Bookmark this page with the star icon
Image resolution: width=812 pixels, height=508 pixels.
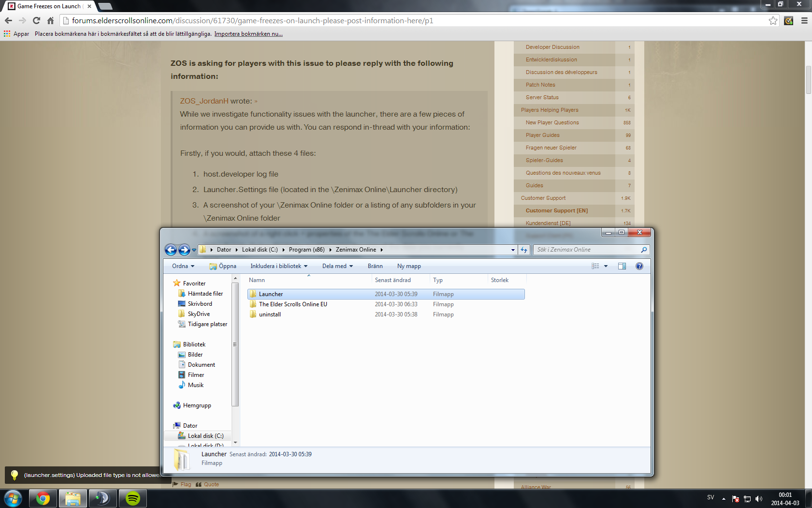point(773,21)
